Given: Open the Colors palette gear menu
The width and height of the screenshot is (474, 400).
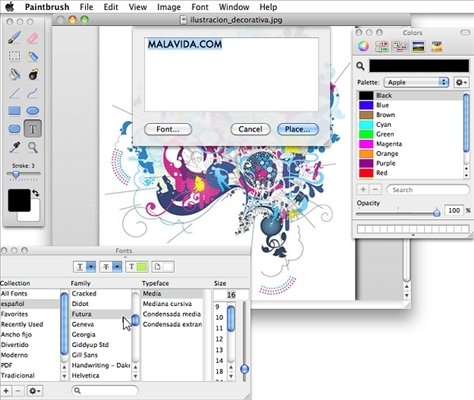Looking at the screenshot, I should point(462,82).
